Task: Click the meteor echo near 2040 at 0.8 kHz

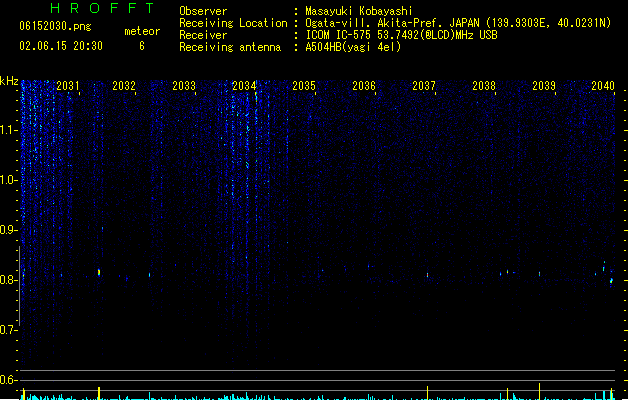Action: [x=611, y=281]
